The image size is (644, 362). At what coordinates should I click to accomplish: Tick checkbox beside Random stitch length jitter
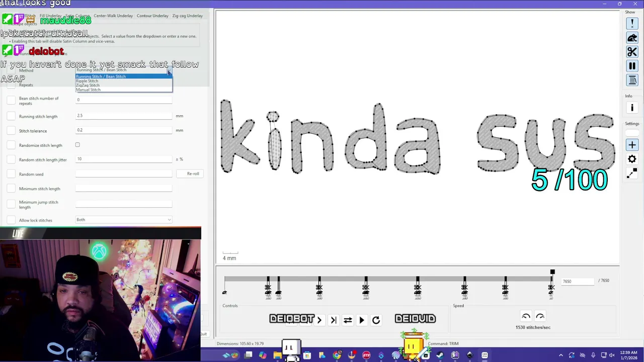tap(11, 159)
